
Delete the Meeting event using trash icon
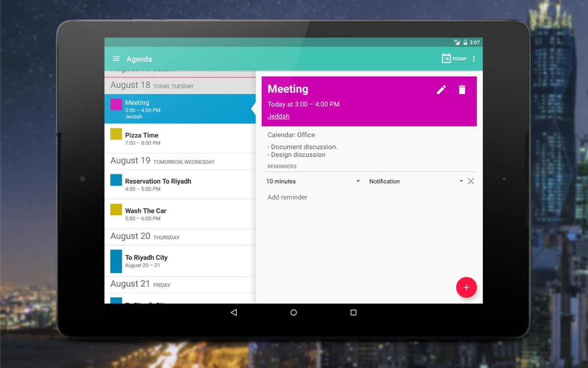tap(462, 90)
